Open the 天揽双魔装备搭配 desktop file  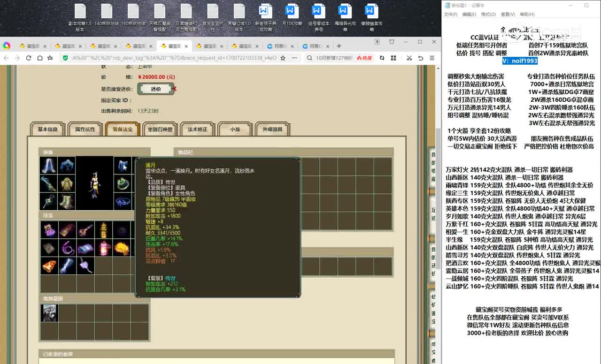click(x=160, y=18)
